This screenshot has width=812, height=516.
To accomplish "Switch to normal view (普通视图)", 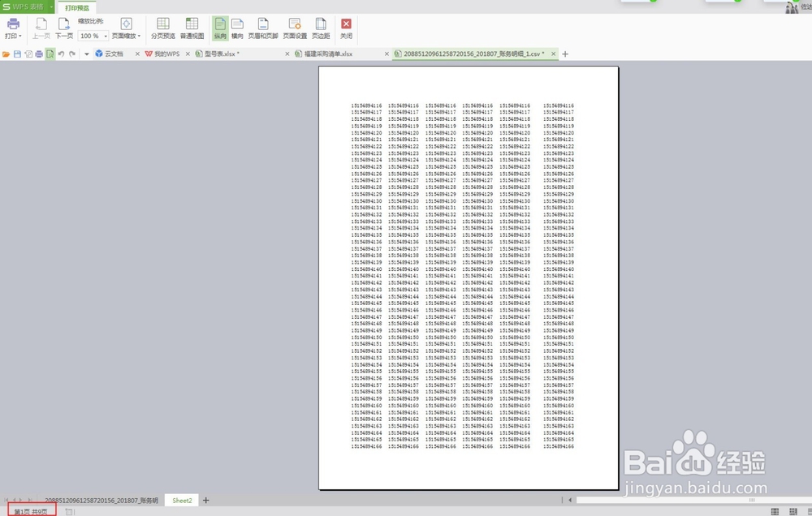I will (x=192, y=28).
